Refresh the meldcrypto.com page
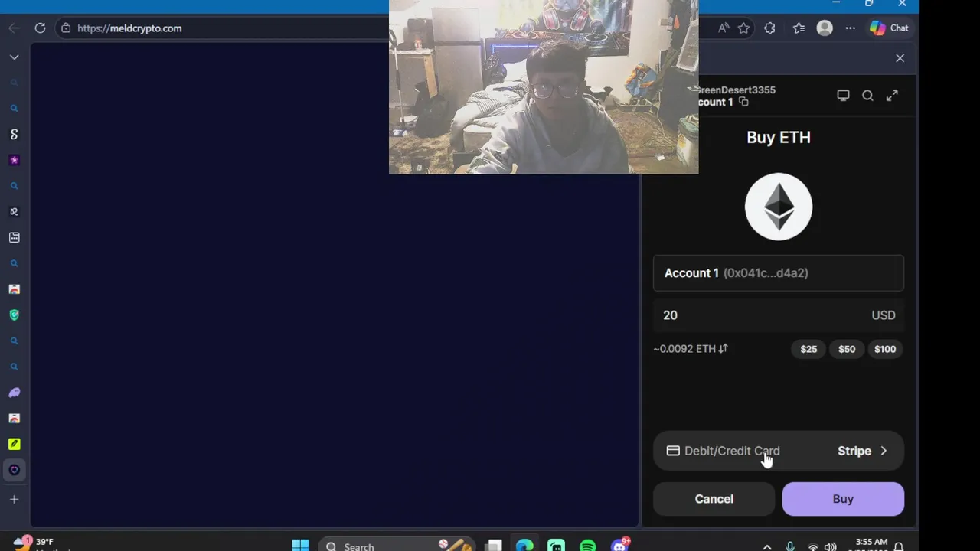This screenshot has height=551, width=980. 40,28
